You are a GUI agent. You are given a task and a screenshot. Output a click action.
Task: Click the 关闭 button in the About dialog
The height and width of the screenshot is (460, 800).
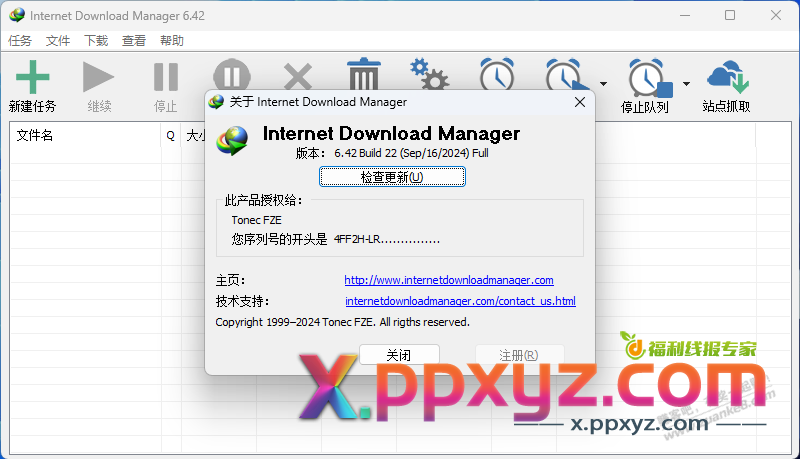coord(399,355)
